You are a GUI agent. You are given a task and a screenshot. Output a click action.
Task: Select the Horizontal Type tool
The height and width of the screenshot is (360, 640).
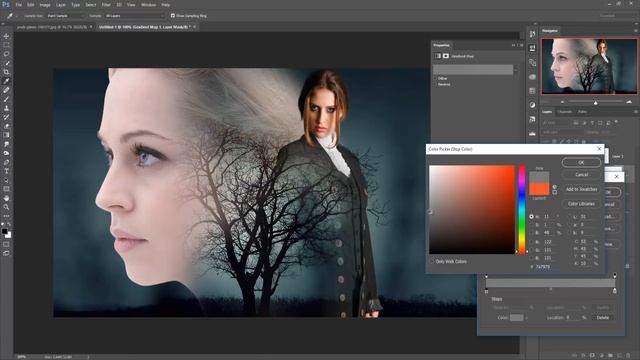6,171
